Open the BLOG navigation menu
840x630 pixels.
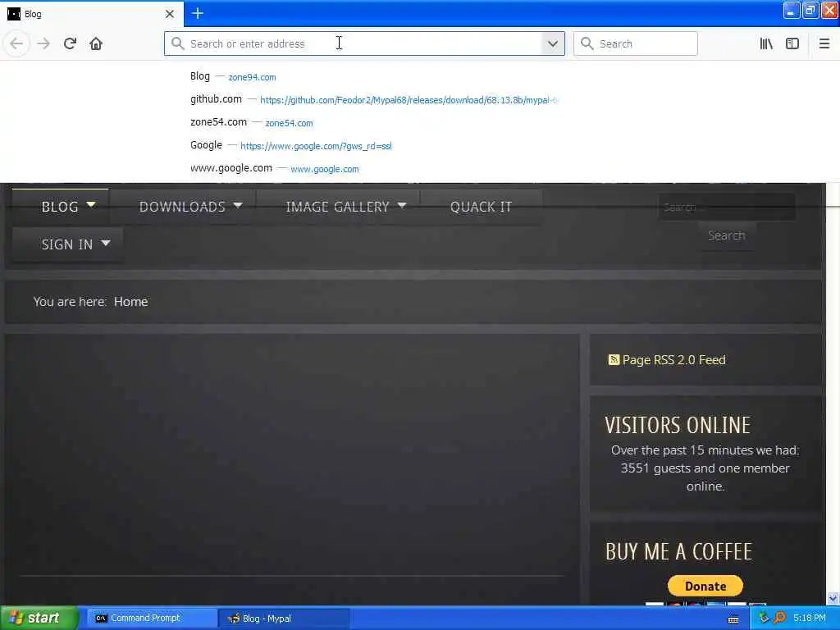(x=60, y=206)
